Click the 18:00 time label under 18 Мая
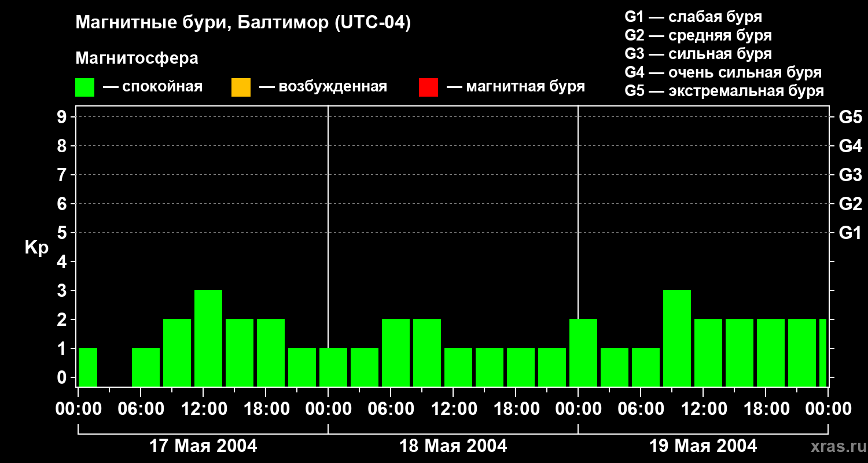The width and height of the screenshot is (868, 463). [517, 409]
